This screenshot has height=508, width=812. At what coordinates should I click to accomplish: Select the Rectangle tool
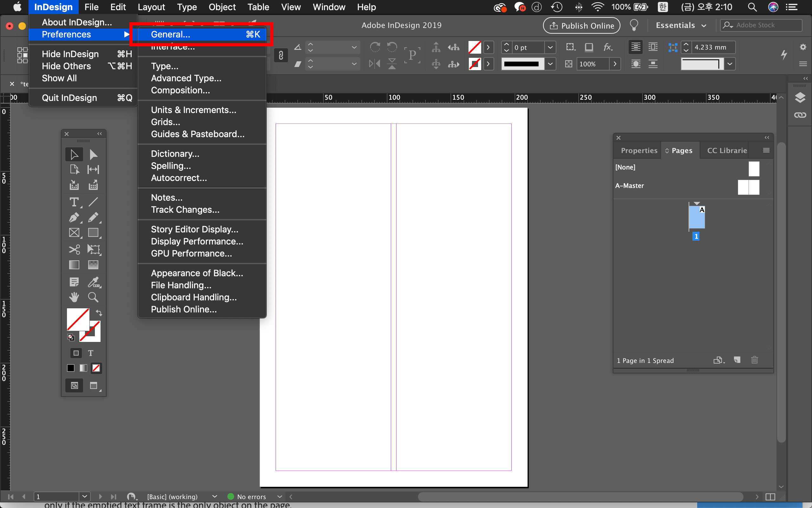click(x=93, y=233)
